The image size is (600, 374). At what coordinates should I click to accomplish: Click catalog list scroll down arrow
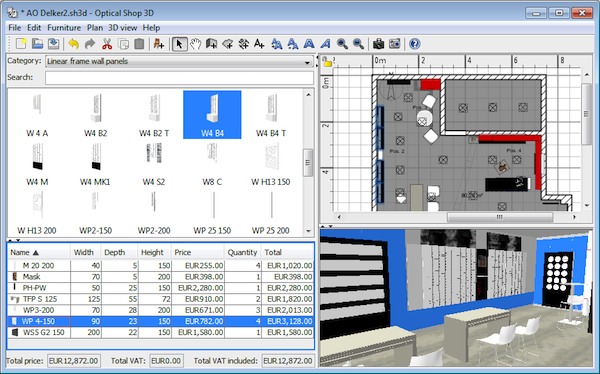308,231
